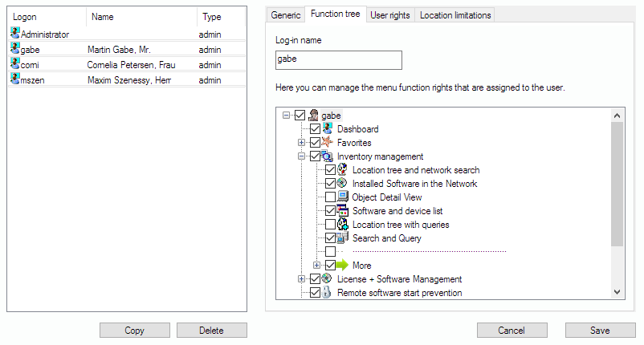Screen dimensions: 644x345
Task: Collapse the Inventory management node
Action: (x=302, y=156)
